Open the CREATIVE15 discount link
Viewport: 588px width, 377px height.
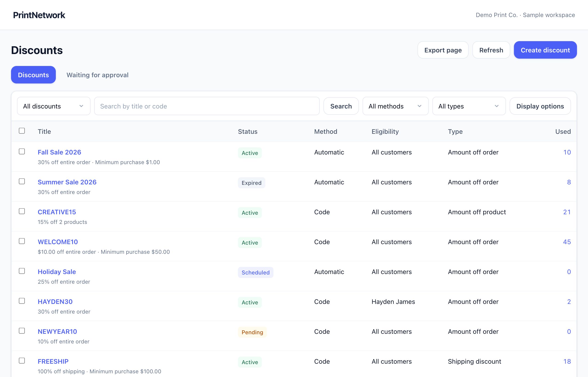tap(57, 212)
